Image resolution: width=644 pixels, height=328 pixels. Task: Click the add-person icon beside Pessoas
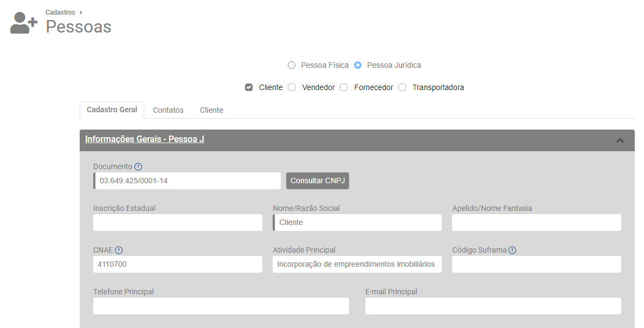click(x=23, y=23)
